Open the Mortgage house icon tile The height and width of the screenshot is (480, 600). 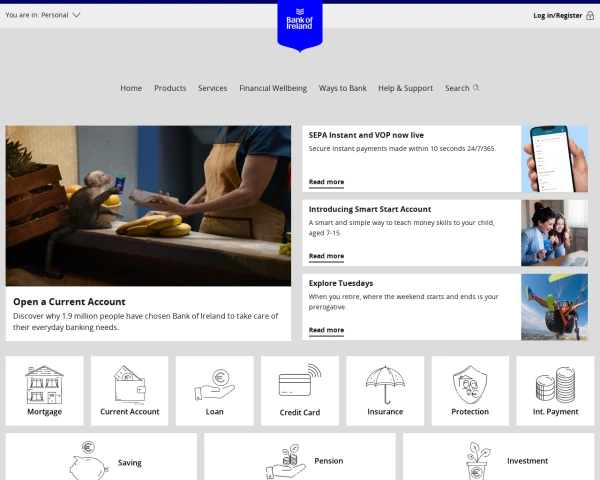click(44, 384)
